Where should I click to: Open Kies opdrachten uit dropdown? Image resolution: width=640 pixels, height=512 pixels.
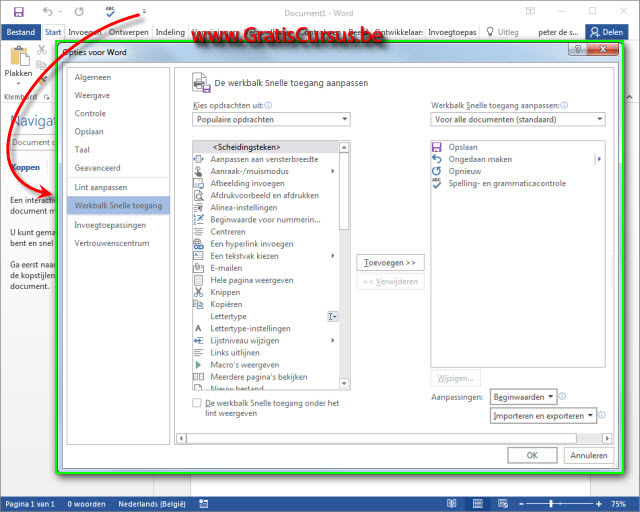[x=271, y=119]
